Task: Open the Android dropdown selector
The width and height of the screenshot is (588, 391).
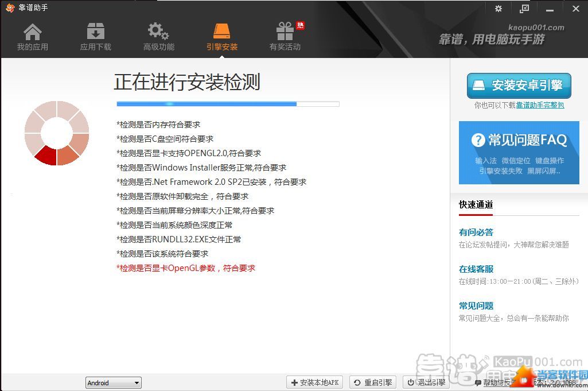Action: tap(114, 383)
